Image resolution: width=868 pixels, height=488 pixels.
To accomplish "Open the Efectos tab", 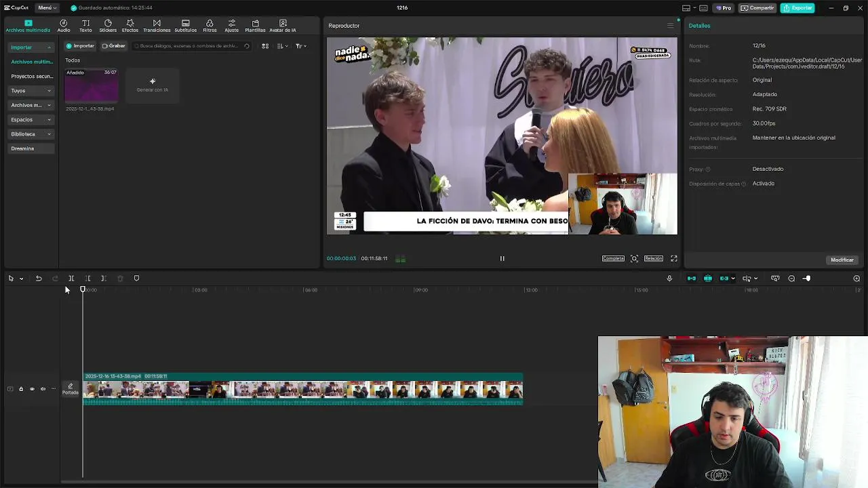I will tap(130, 26).
